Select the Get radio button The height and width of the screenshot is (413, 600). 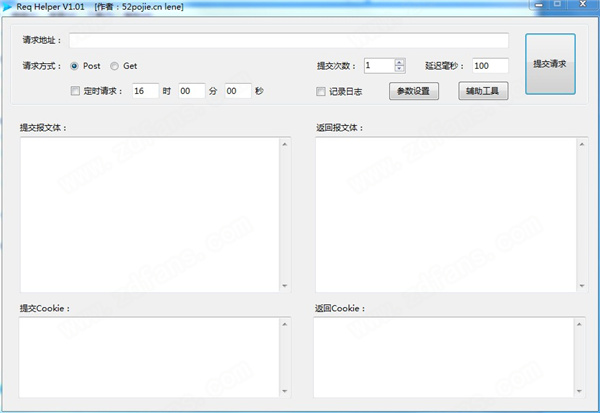(114, 66)
